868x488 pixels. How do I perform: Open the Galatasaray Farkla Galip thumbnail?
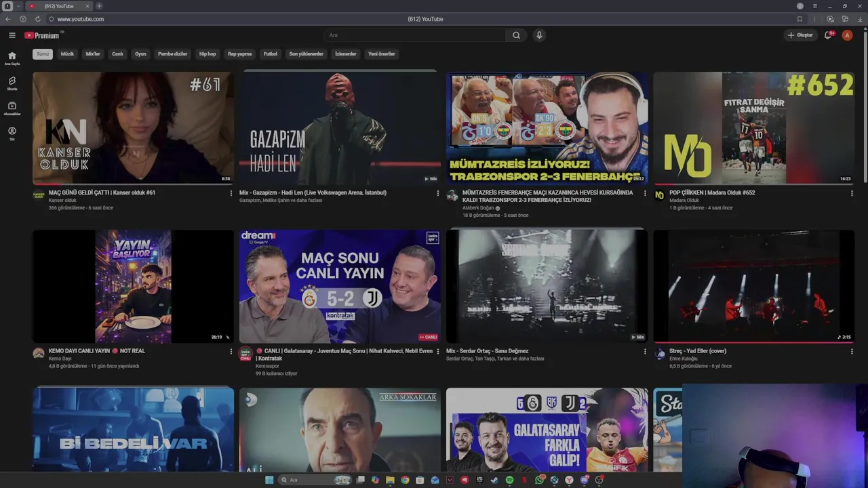pos(547,430)
